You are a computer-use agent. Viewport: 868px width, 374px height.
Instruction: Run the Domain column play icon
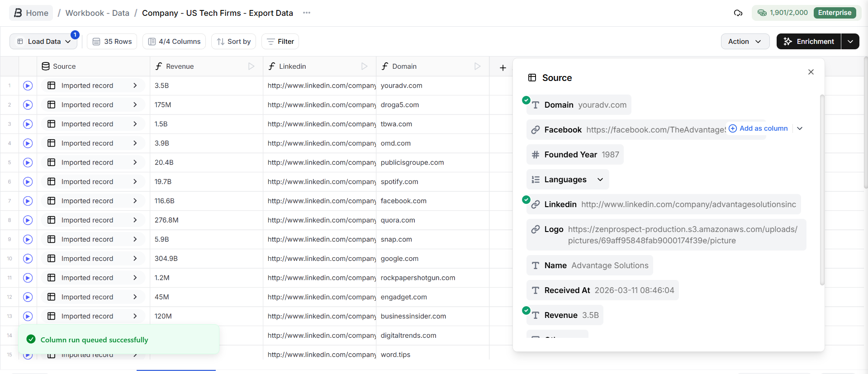pos(477,66)
